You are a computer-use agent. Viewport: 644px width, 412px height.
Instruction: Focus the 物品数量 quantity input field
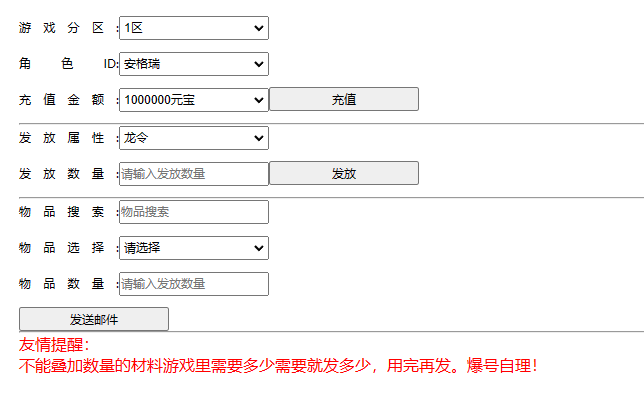click(x=193, y=284)
